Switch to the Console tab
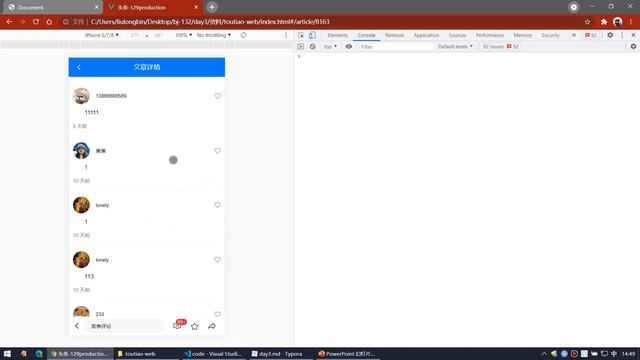640x360 pixels. click(366, 35)
